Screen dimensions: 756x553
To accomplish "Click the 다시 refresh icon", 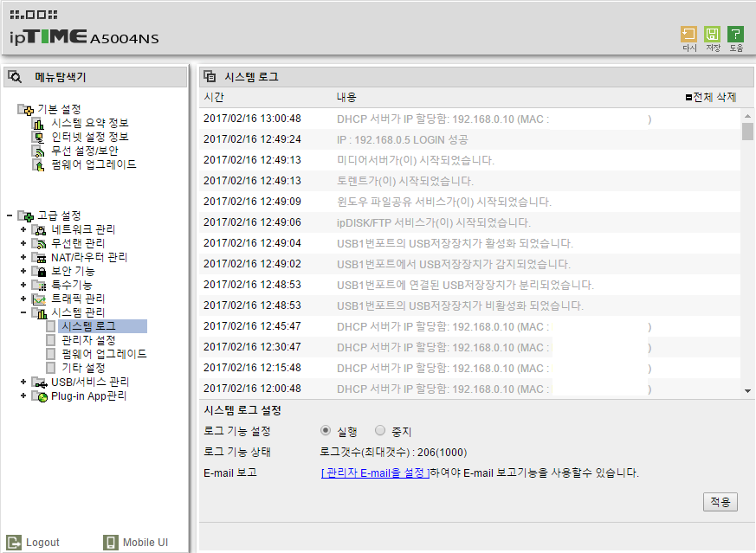I will click(x=689, y=35).
